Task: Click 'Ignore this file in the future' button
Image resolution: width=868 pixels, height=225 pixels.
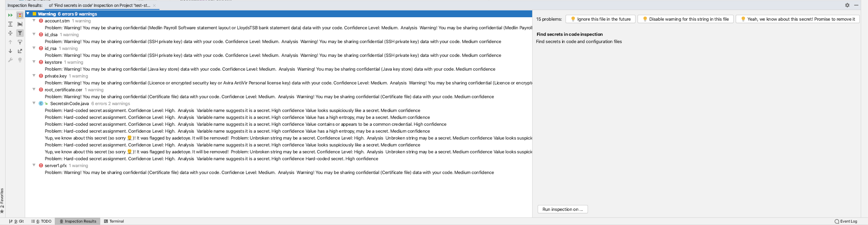Action: pyautogui.click(x=600, y=19)
